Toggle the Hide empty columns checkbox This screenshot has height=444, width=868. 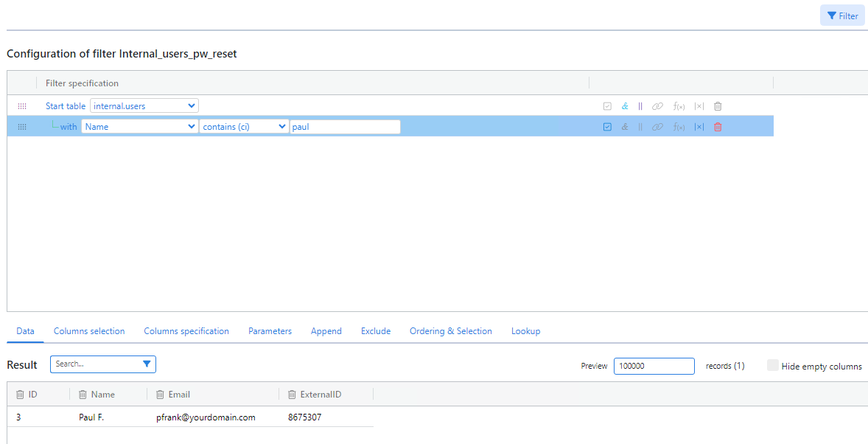click(x=773, y=366)
